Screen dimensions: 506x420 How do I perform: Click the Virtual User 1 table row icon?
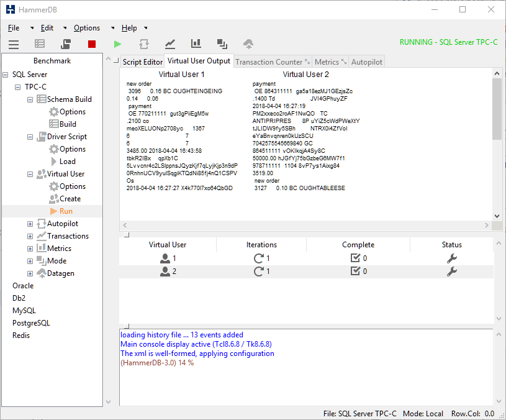[165, 258]
